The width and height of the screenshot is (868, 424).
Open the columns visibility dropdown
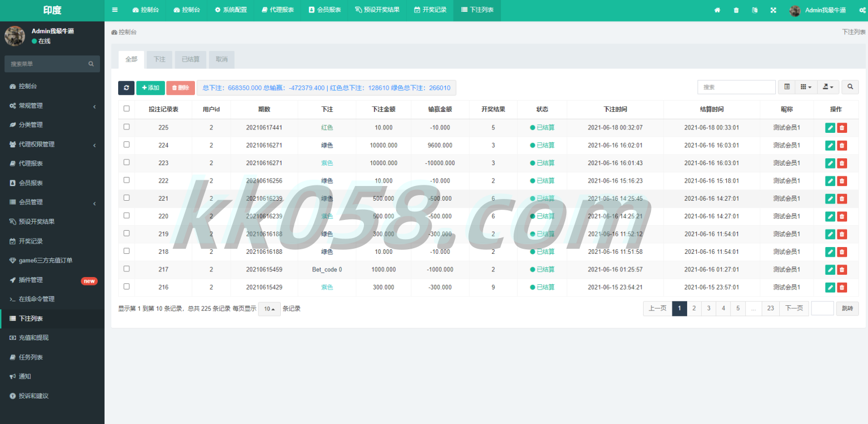click(x=806, y=87)
